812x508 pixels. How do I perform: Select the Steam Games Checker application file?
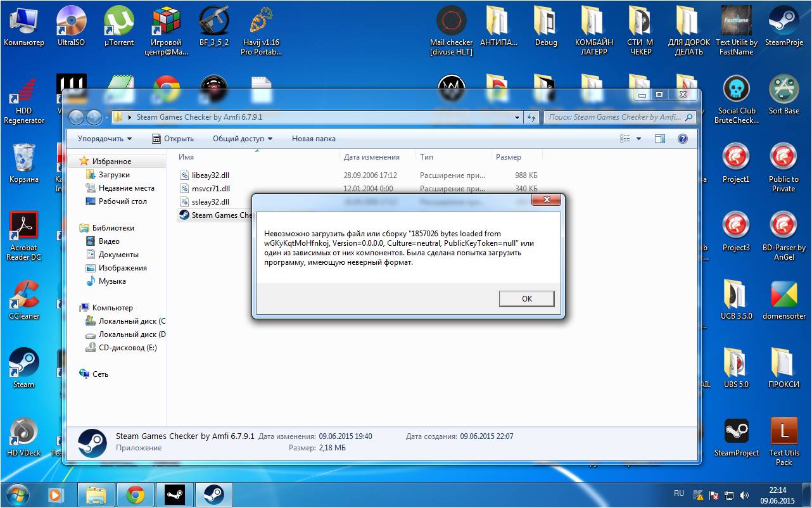(215, 215)
